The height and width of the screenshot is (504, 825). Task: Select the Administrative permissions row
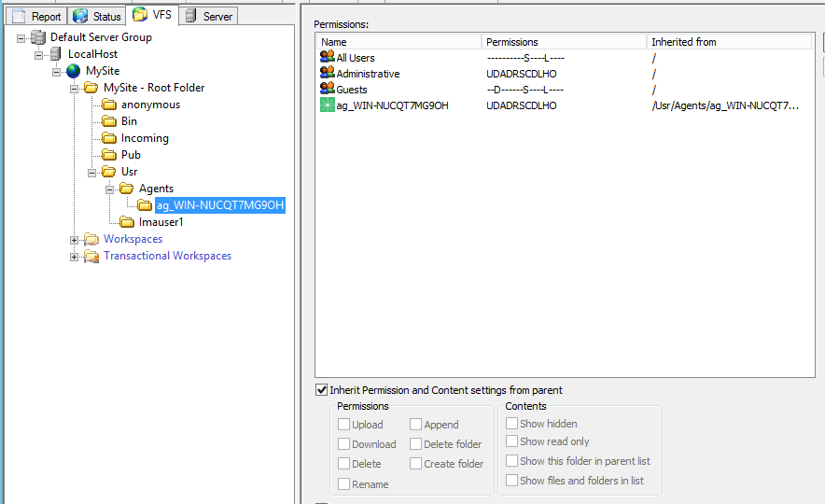click(x=368, y=74)
